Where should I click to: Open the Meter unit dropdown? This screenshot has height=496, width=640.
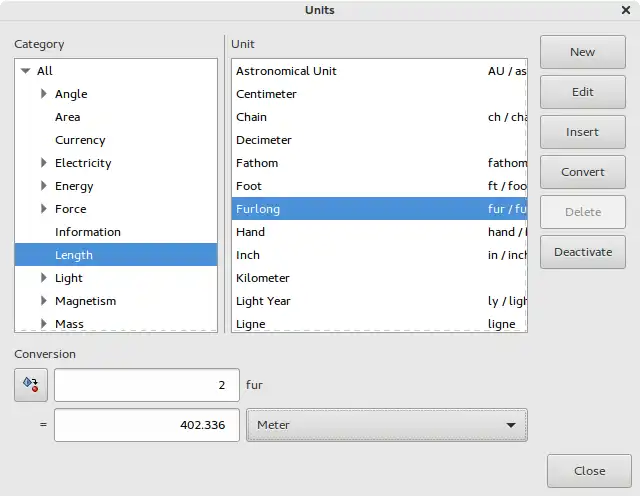[386, 425]
